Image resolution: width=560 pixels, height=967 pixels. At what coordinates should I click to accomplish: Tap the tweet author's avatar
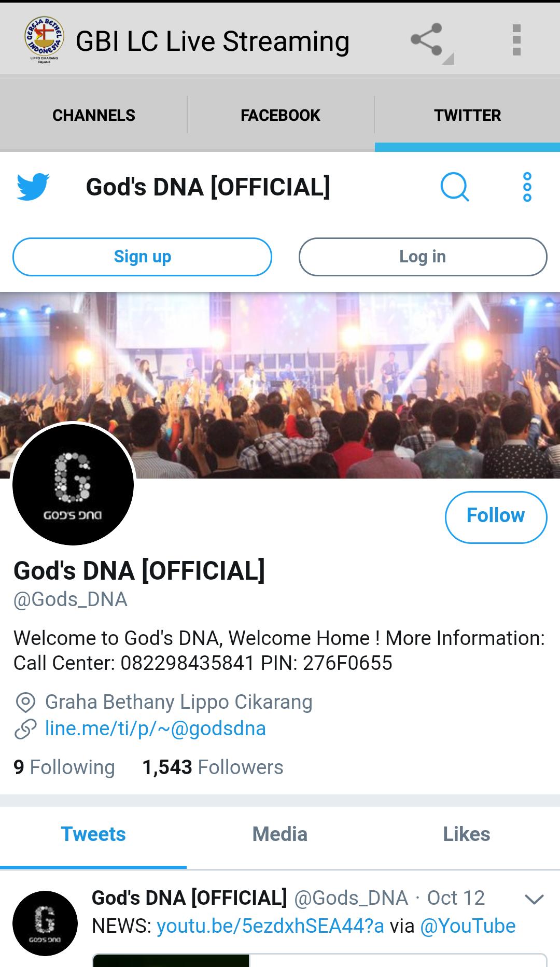(45, 923)
